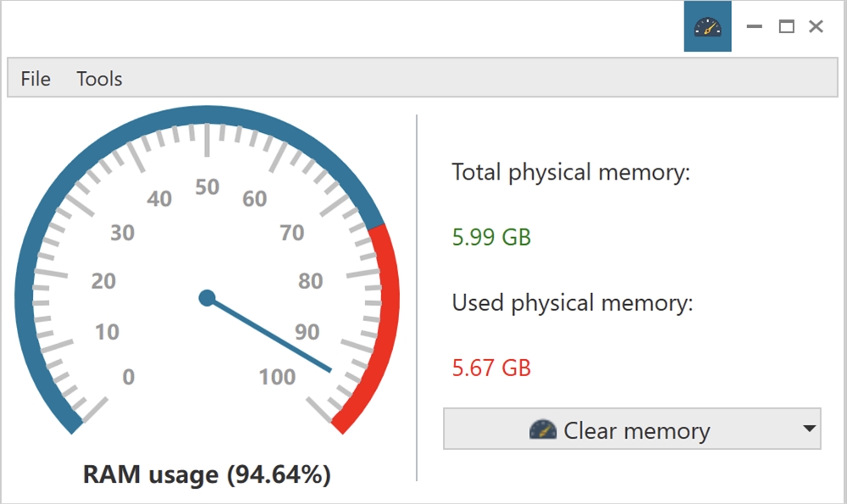
Task: Click the green 5.99 GB value
Action: (x=490, y=238)
